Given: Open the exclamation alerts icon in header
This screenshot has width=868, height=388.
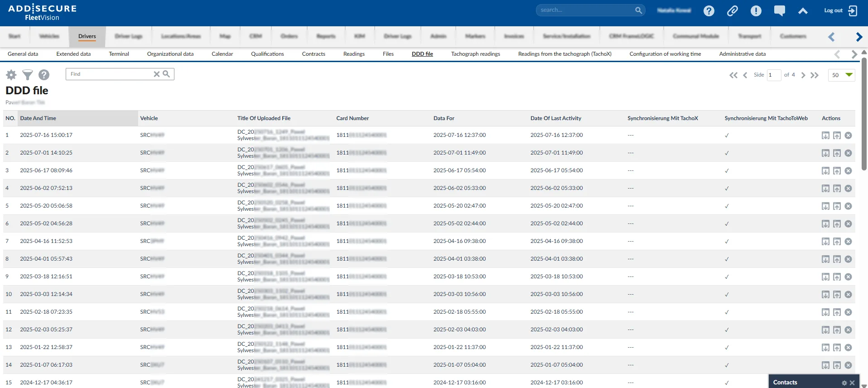Looking at the screenshot, I should pyautogui.click(x=756, y=11).
